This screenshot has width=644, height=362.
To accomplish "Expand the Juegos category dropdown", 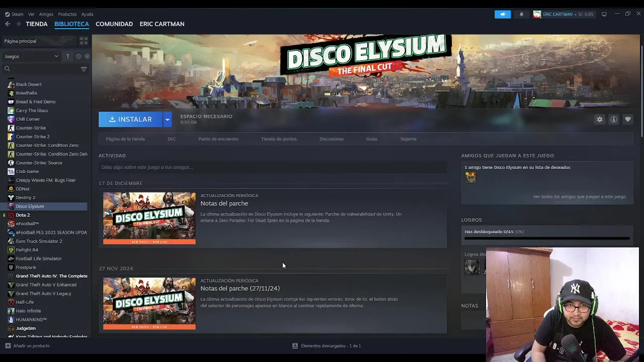I will coord(31,56).
